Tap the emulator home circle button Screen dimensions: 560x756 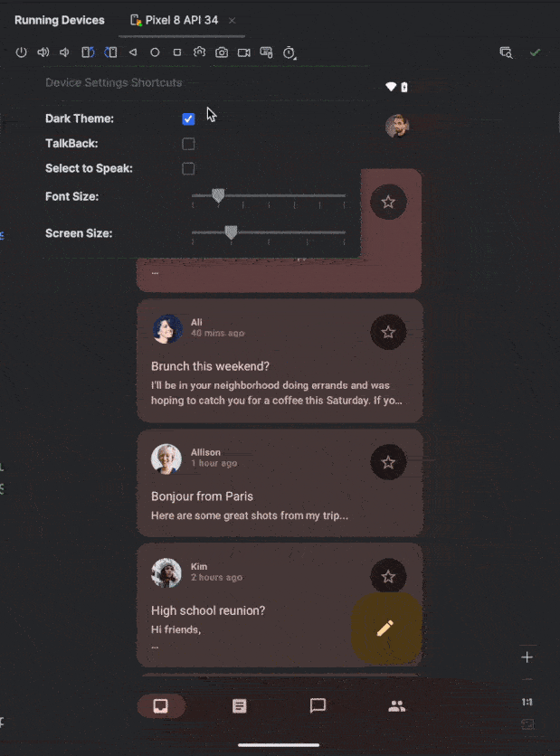coord(155,52)
